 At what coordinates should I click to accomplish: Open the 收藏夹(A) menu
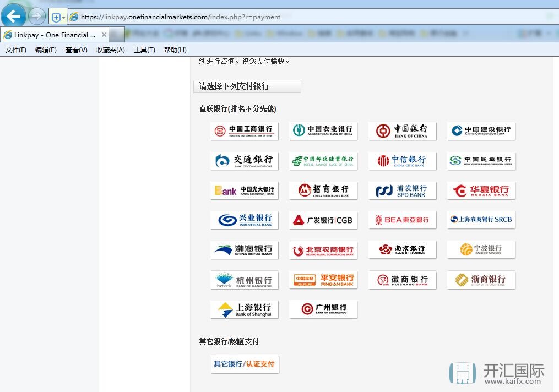[x=110, y=50]
